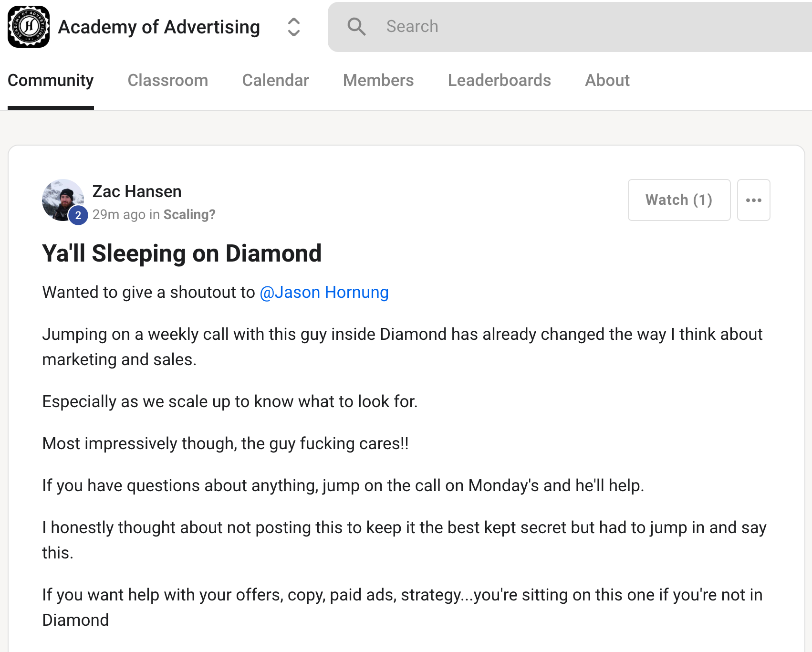Click the @Jason Hornung mention link
The height and width of the screenshot is (652, 812).
[324, 292]
